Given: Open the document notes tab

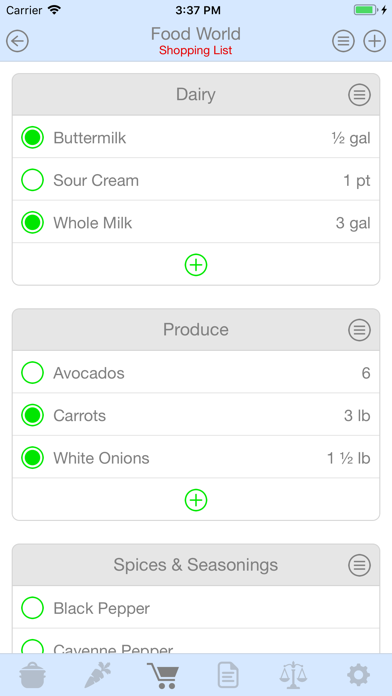Looking at the screenshot, I should coord(228,675).
